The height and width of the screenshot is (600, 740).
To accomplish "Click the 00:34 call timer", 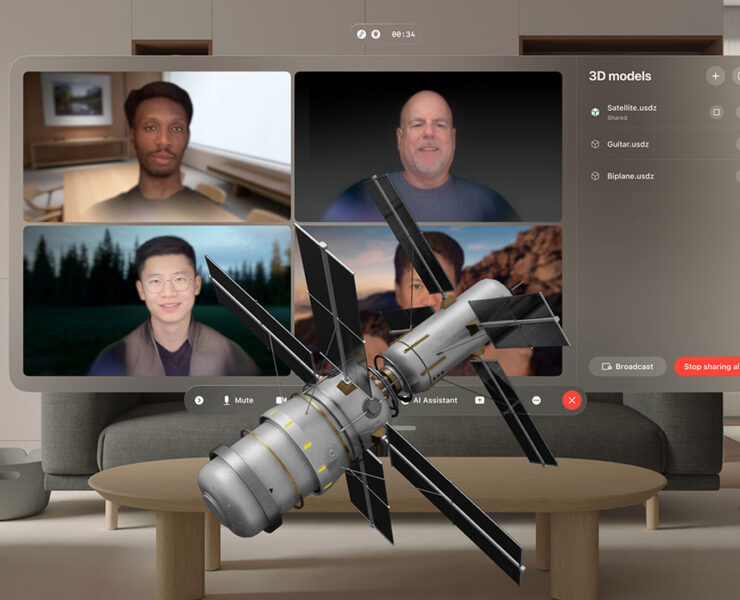I will tap(403, 34).
